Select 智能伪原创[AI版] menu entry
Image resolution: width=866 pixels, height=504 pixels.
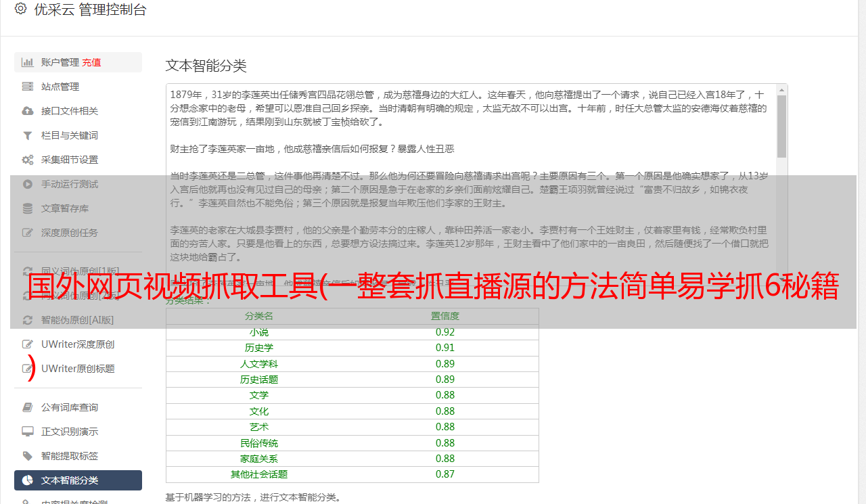[78, 320]
